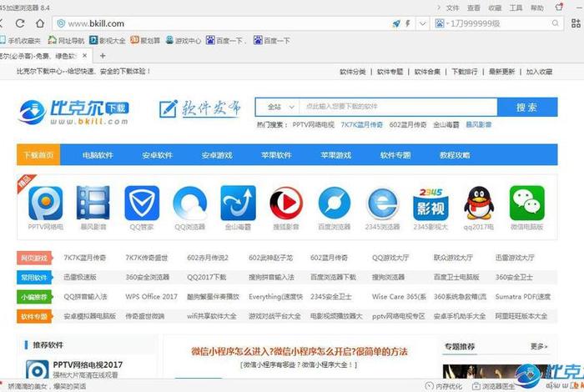This screenshot has width=584, height=392.
Task: Select the 苹果软件 nav tab
Action: click(276, 155)
